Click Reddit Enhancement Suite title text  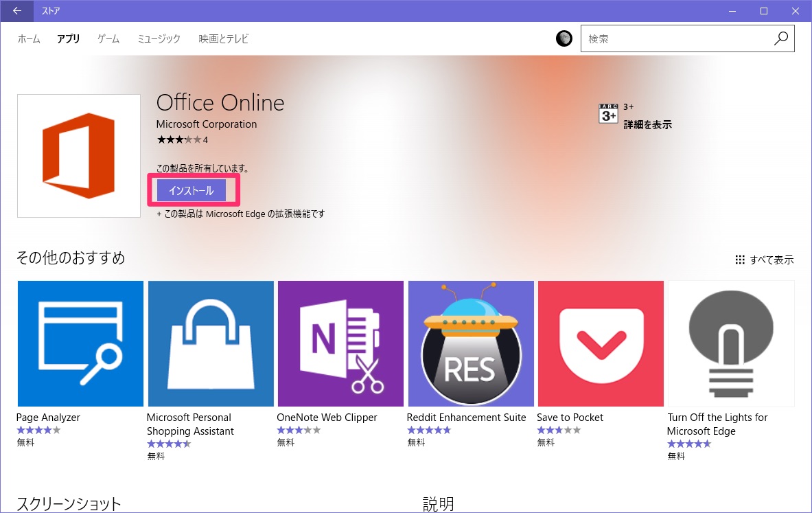[466, 417]
